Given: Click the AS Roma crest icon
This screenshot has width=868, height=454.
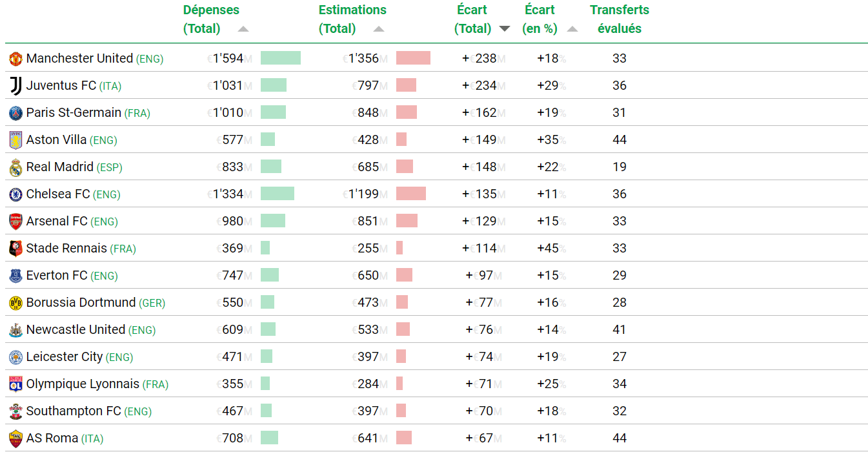Looking at the screenshot, I should pos(15,439).
